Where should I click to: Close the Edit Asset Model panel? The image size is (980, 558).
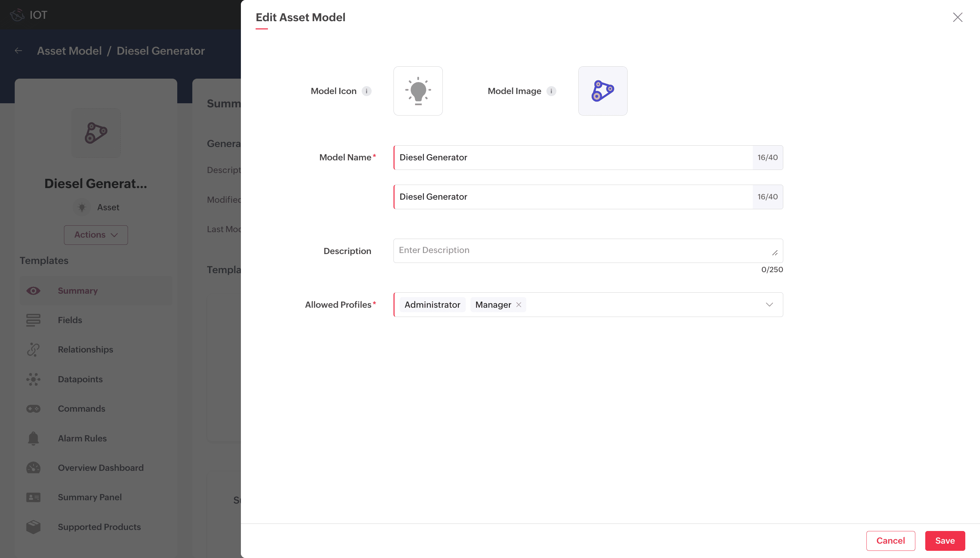tap(957, 17)
